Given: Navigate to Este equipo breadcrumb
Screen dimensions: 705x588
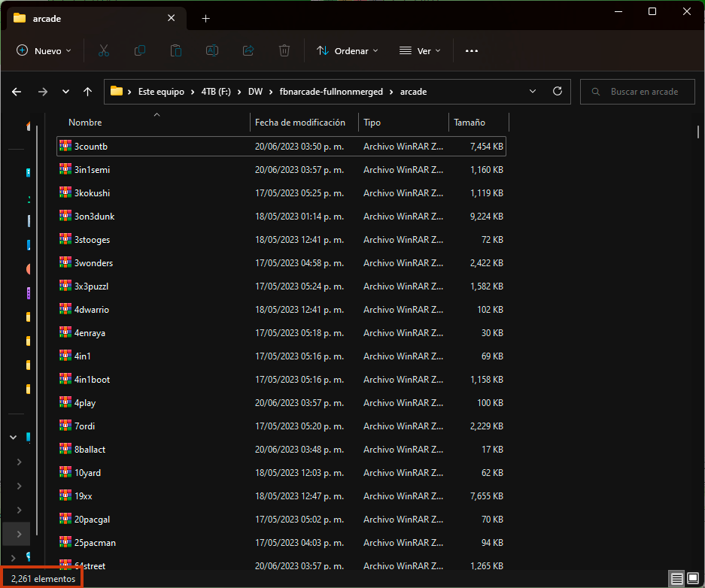Looking at the screenshot, I should (x=161, y=92).
